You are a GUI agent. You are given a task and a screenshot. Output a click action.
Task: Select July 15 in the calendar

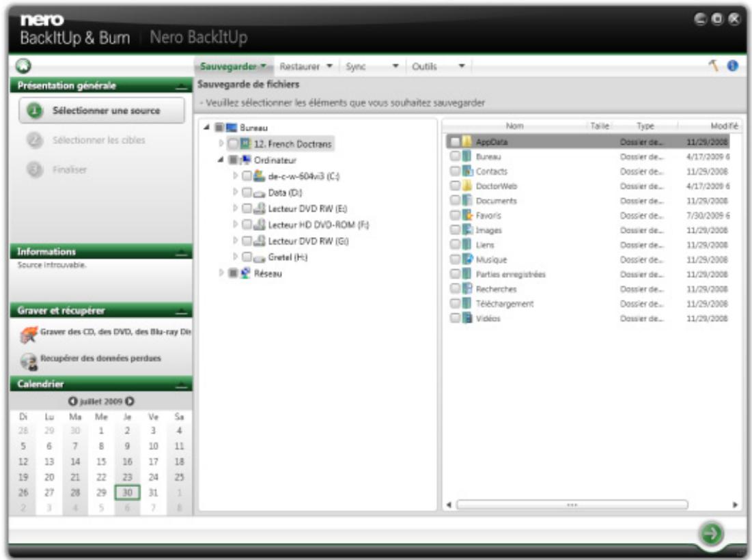pyautogui.click(x=101, y=461)
